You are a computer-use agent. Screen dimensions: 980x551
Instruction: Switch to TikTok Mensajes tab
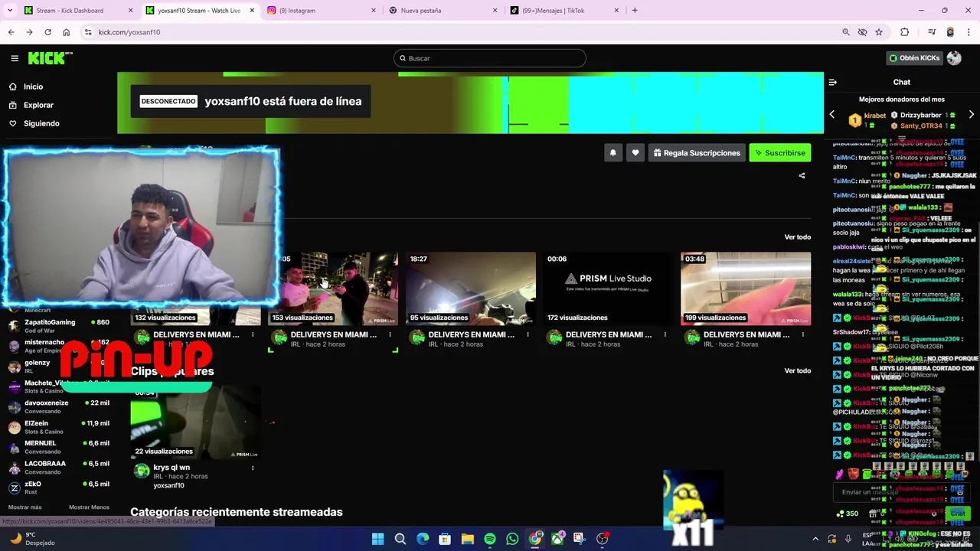(563, 11)
